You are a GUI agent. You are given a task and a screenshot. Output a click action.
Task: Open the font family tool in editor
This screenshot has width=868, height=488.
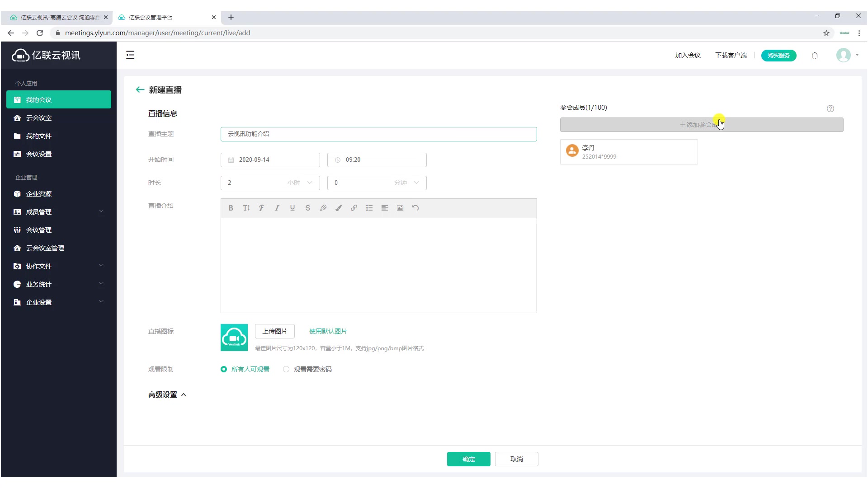coord(261,208)
